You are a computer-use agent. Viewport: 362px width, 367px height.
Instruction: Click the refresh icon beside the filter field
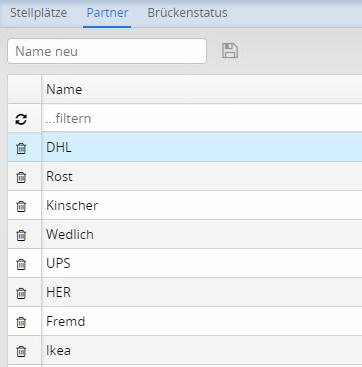[x=21, y=119]
